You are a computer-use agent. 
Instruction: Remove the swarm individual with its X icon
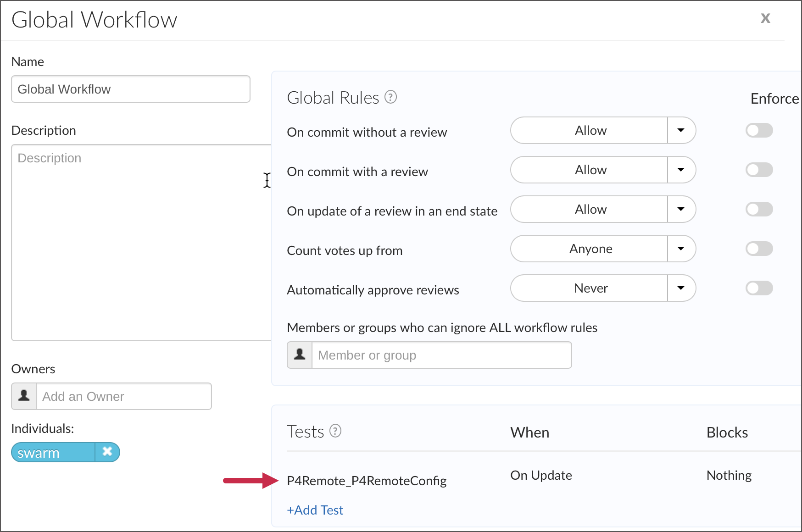pos(107,452)
